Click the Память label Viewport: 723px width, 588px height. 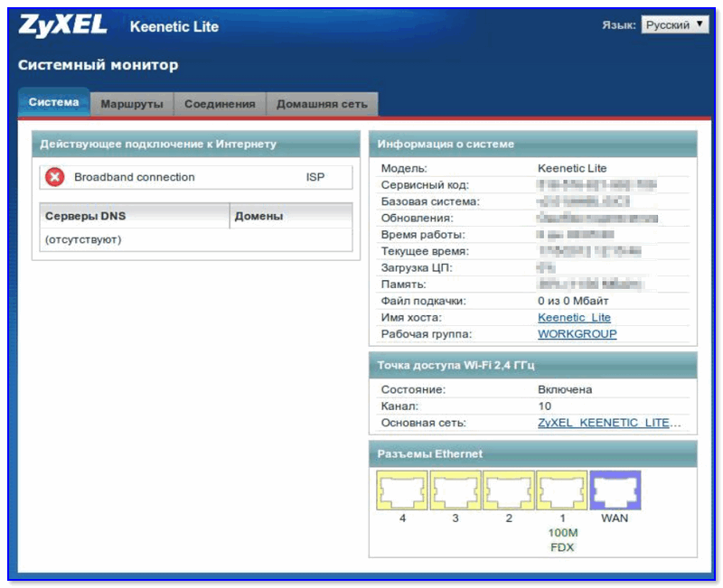click(x=403, y=285)
